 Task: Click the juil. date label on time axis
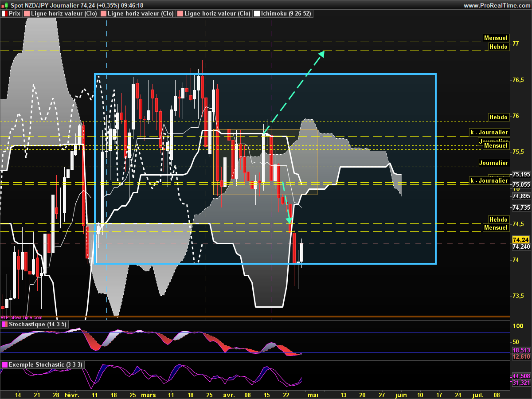point(478,395)
